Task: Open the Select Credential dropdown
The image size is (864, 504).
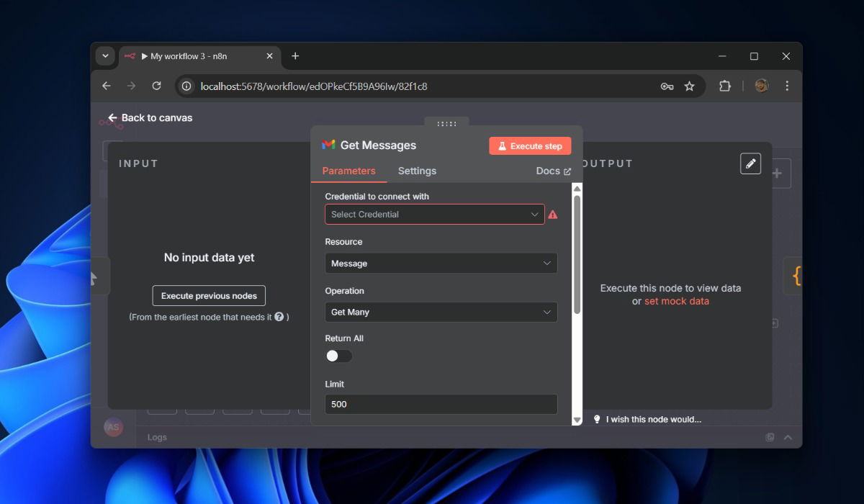Action: click(434, 215)
